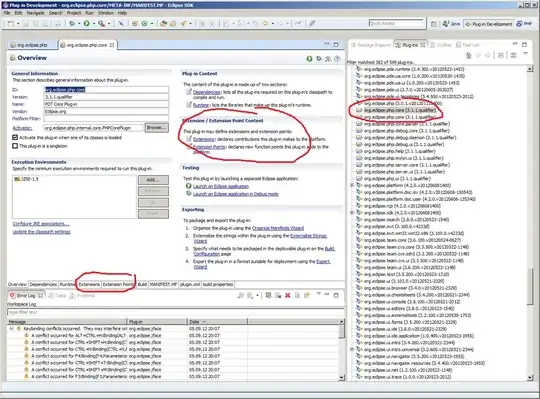The height and width of the screenshot is (399, 540).
Task: Open the Run button dropdown arrow
Action: coord(94,23)
